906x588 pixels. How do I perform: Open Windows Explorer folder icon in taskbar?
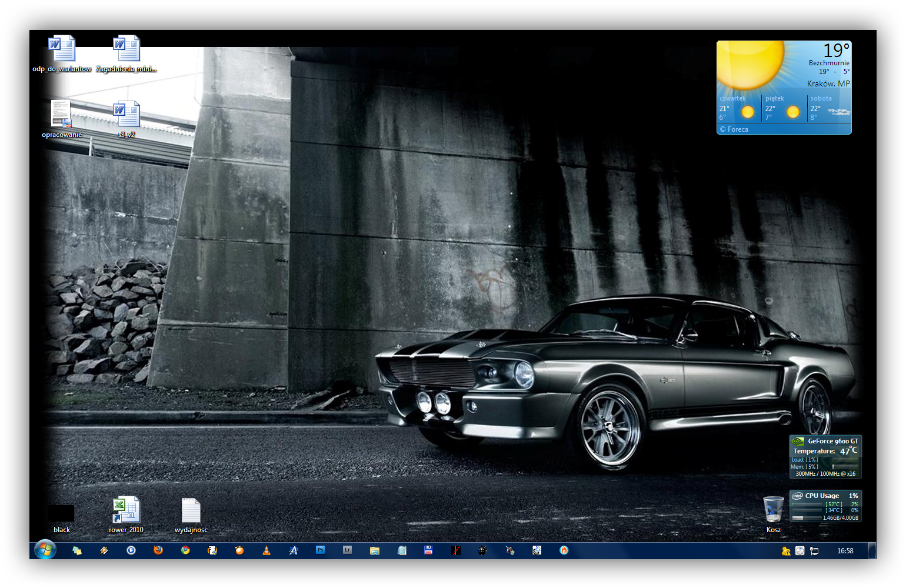point(375,550)
